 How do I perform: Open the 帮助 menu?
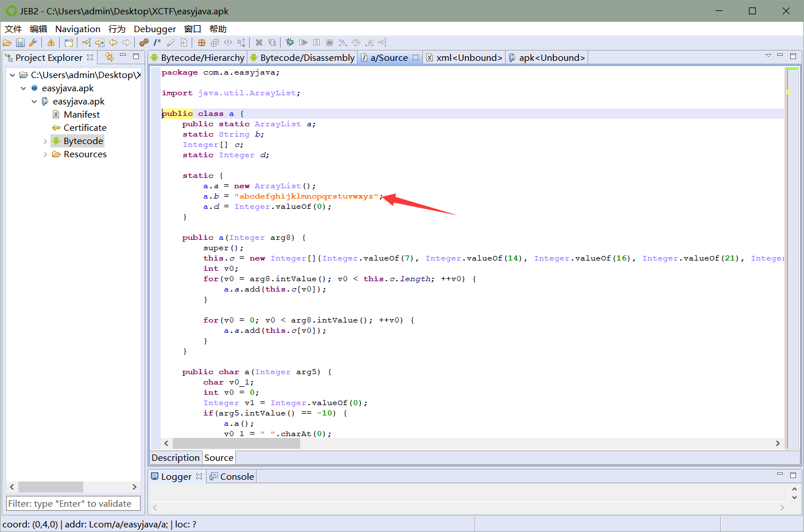point(218,29)
